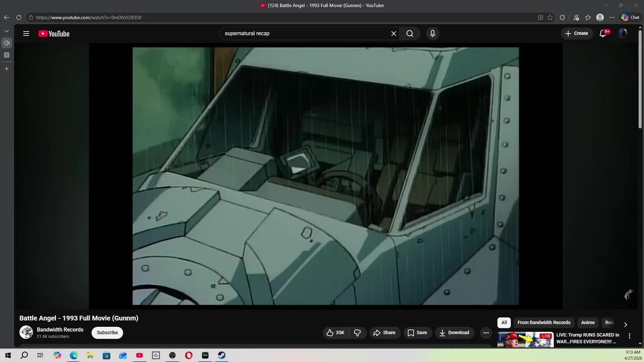This screenshot has height=362, width=644.
Task: Share the video
Action: point(384,332)
